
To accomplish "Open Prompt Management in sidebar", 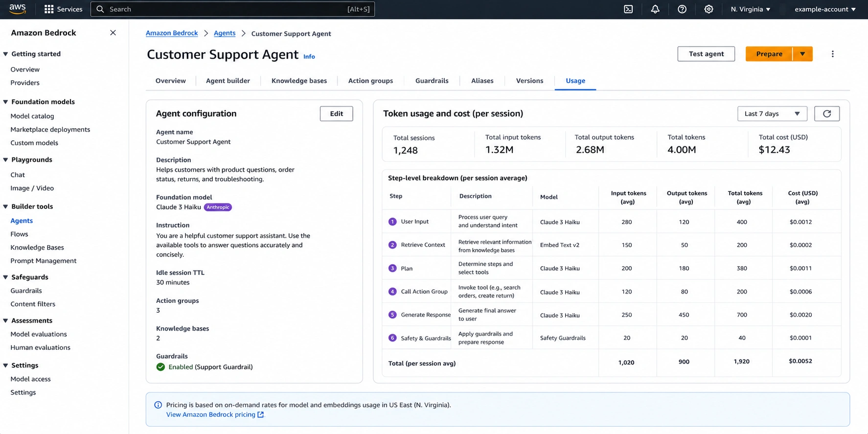I will (44, 261).
